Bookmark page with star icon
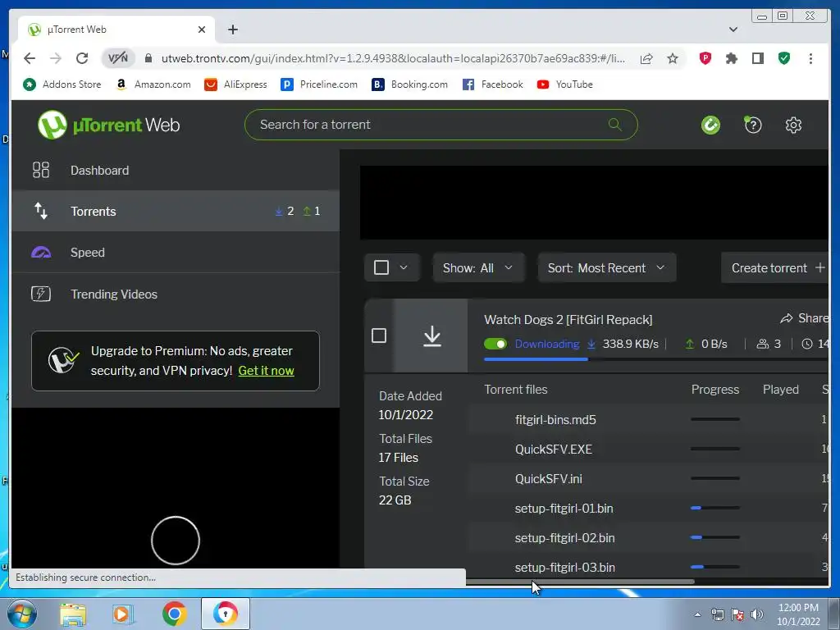The width and height of the screenshot is (840, 630). pyautogui.click(x=673, y=58)
